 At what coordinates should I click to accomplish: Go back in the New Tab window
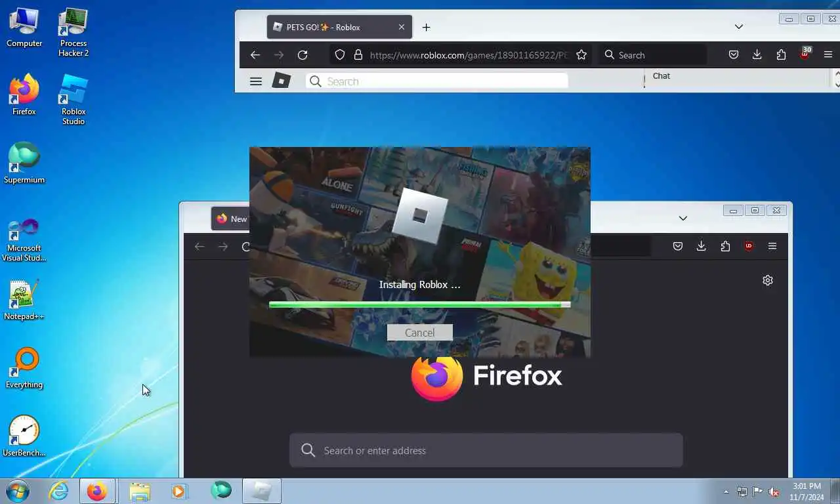[199, 246]
